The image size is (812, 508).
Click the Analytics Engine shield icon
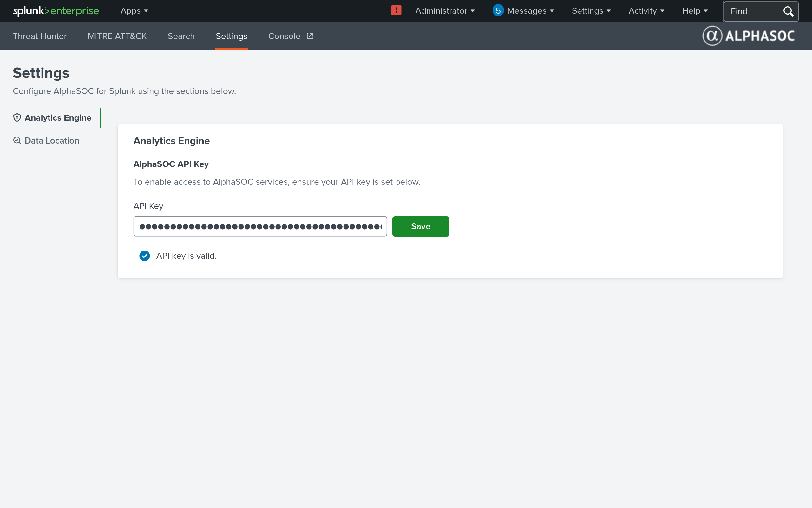[x=17, y=117]
